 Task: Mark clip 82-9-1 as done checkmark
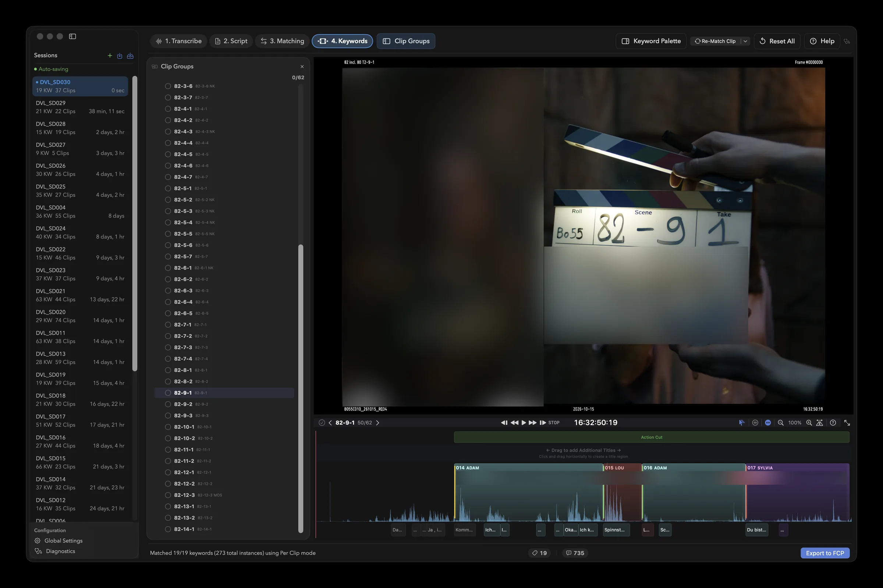click(x=322, y=423)
